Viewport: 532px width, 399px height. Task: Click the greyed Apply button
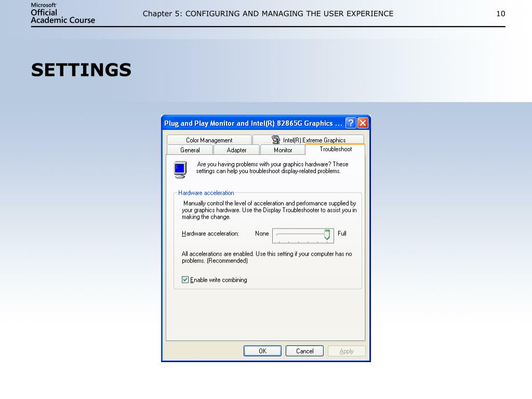point(347,351)
